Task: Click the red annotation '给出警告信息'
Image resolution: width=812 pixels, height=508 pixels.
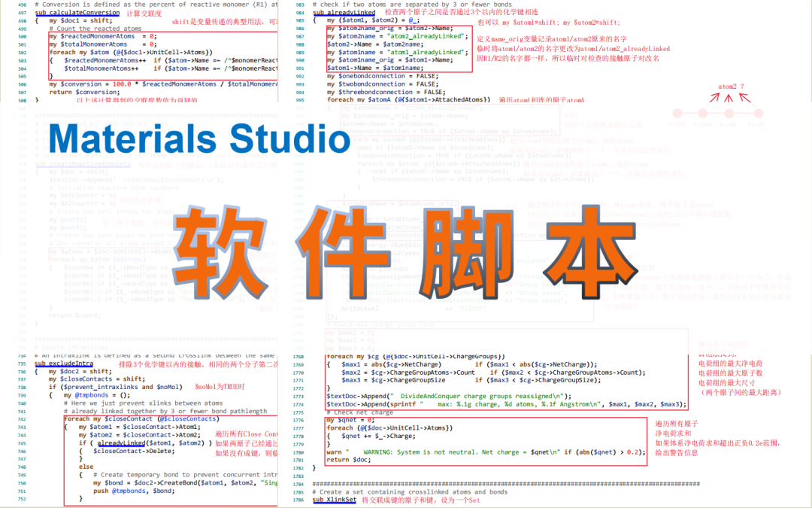Action: (x=677, y=452)
